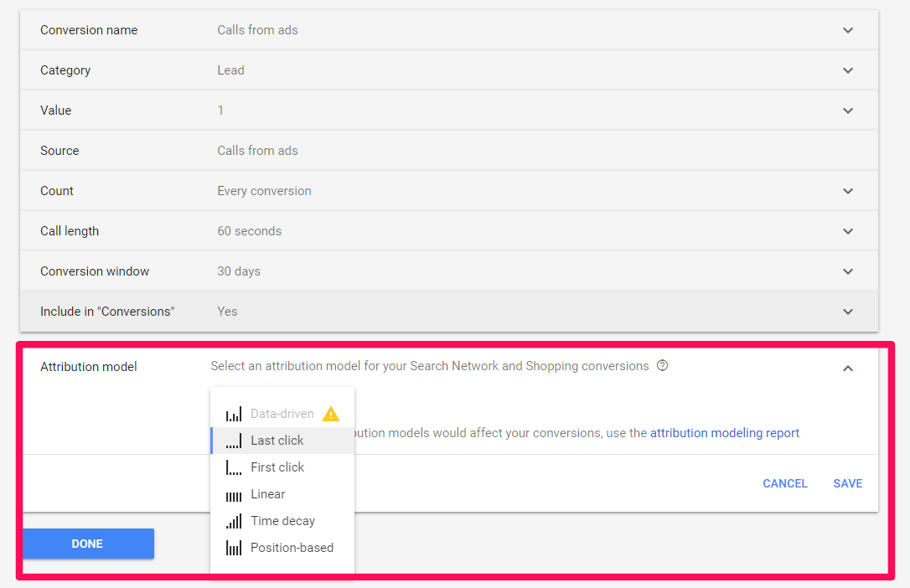Open the attribution modeling report link
The image size is (910, 588).
click(725, 432)
